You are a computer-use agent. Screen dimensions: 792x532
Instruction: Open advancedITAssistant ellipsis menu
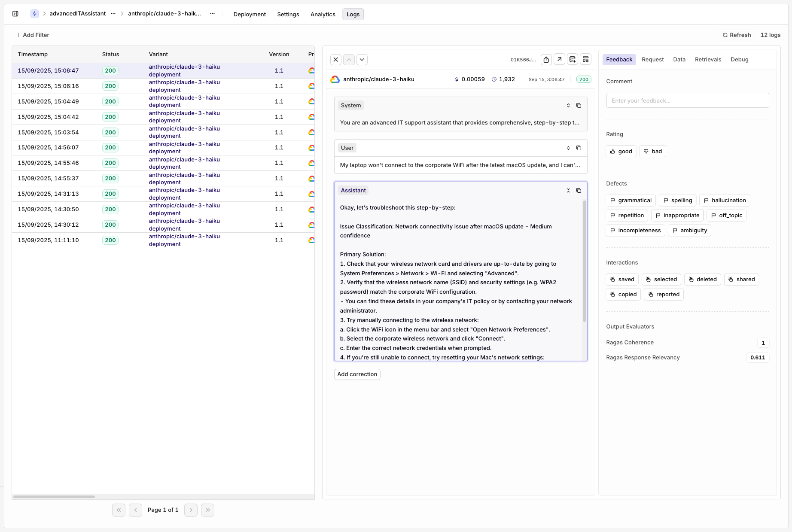tap(113, 14)
